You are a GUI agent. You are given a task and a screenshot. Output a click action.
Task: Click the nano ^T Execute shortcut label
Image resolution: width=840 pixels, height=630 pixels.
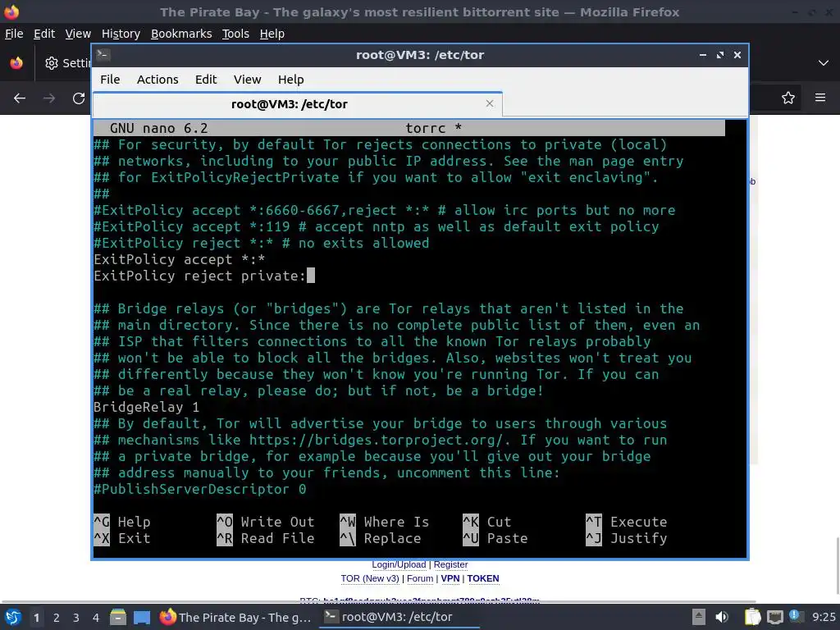point(626,522)
